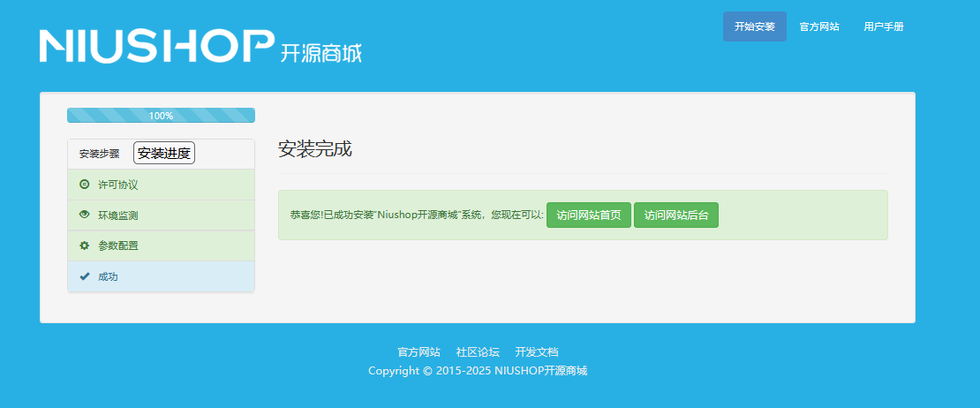Click the 安装完成 page heading
The height and width of the screenshot is (408, 980).
pyautogui.click(x=315, y=149)
